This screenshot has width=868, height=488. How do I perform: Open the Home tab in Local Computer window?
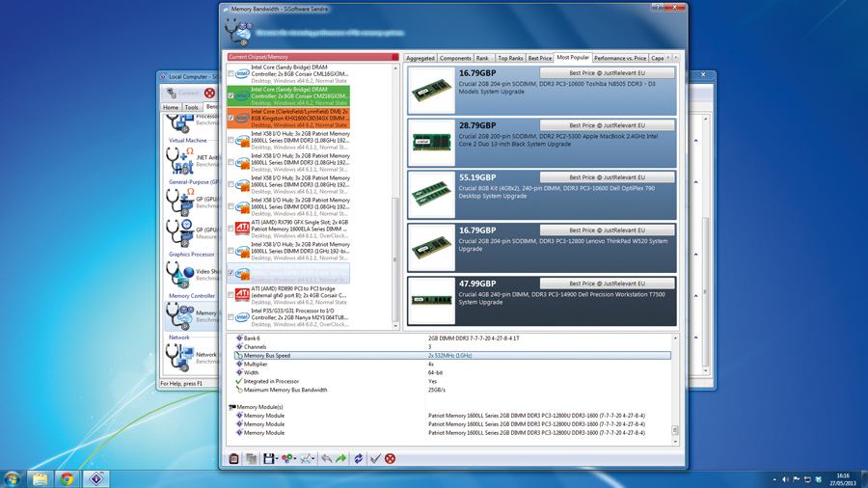pos(171,107)
